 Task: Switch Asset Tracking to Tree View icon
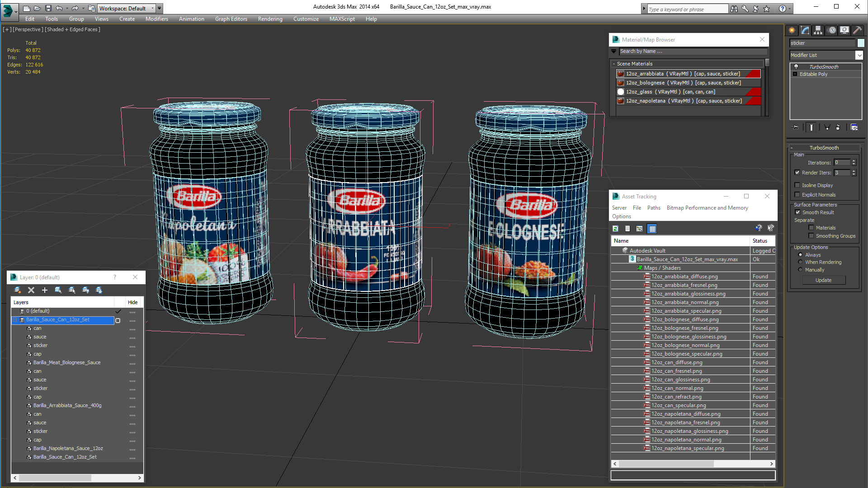tap(639, 229)
